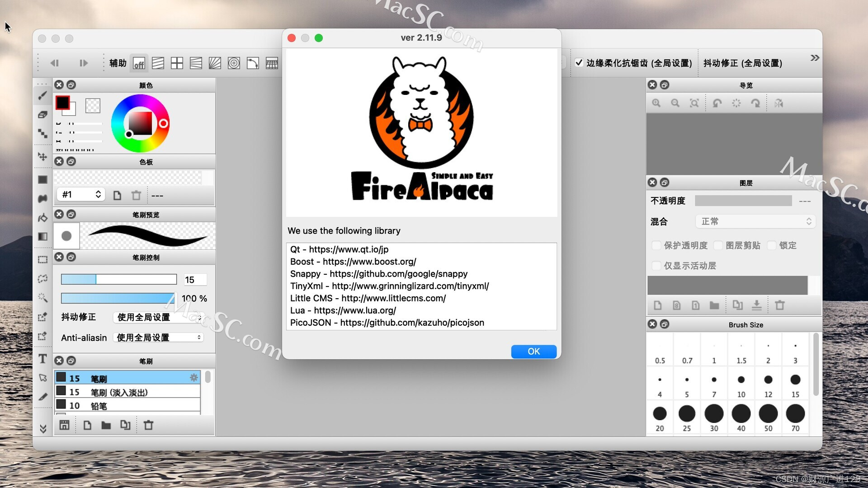Enable the layer clipping checkbox
Image resolution: width=868 pixels, height=488 pixels.
pos(718,245)
